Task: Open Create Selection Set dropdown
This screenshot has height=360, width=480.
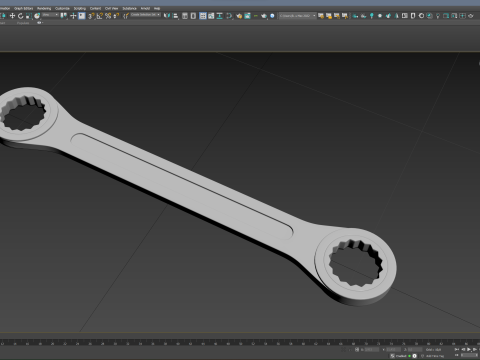Action: [146, 15]
